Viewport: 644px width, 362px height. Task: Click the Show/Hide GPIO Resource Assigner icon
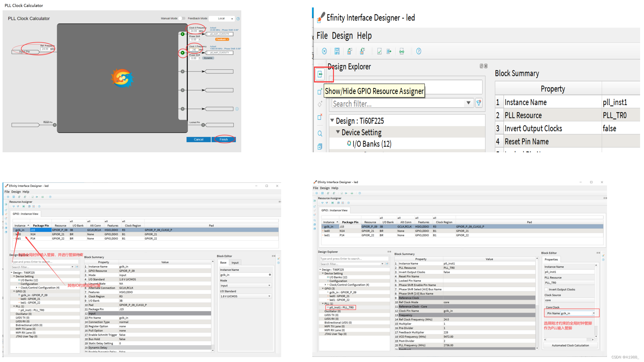[320, 74]
